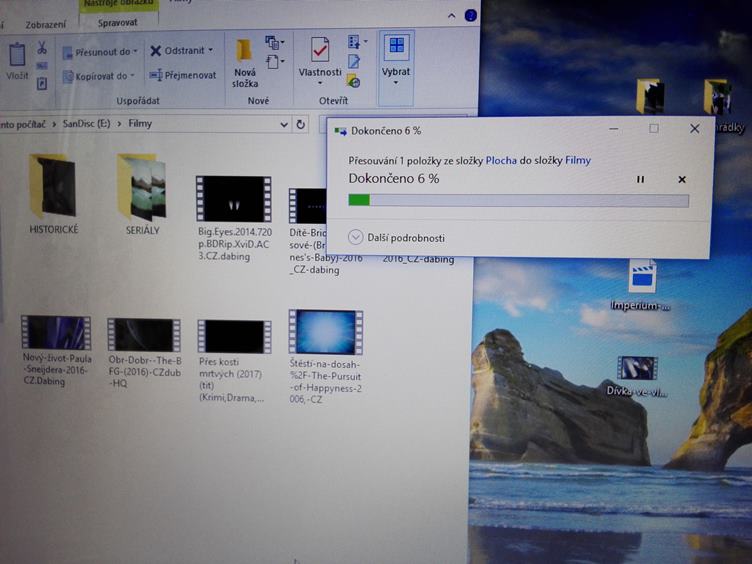The image size is (752, 564).
Task: Select the Dítě-Bridget video file
Action: tap(307, 231)
